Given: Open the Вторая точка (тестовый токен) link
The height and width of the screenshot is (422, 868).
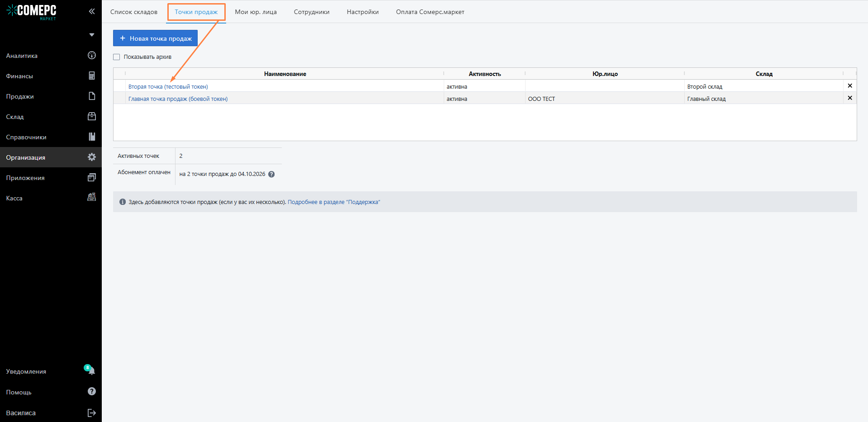Looking at the screenshot, I should click(x=168, y=87).
